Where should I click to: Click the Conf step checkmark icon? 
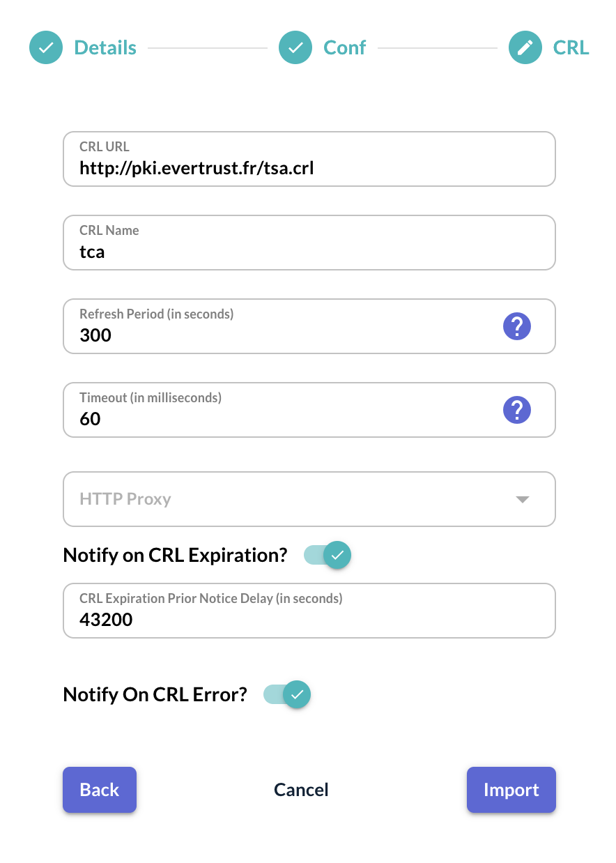coord(295,47)
